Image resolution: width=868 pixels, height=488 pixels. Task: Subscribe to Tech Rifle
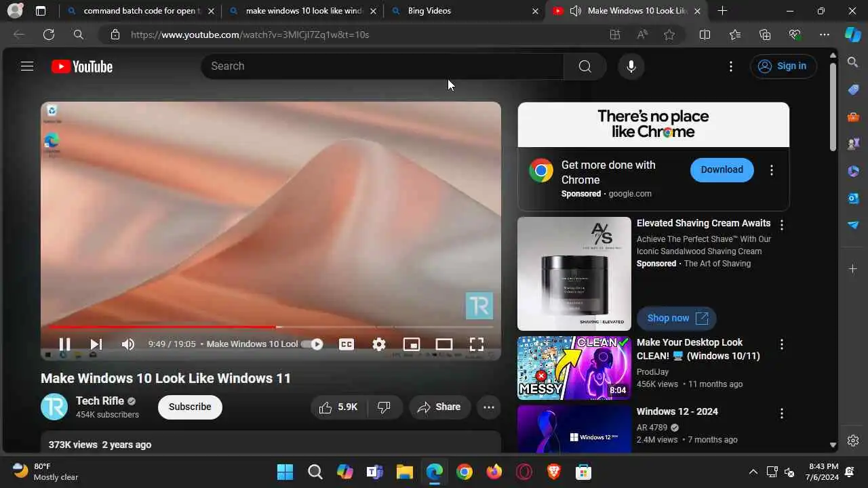pyautogui.click(x=190, y=407)
